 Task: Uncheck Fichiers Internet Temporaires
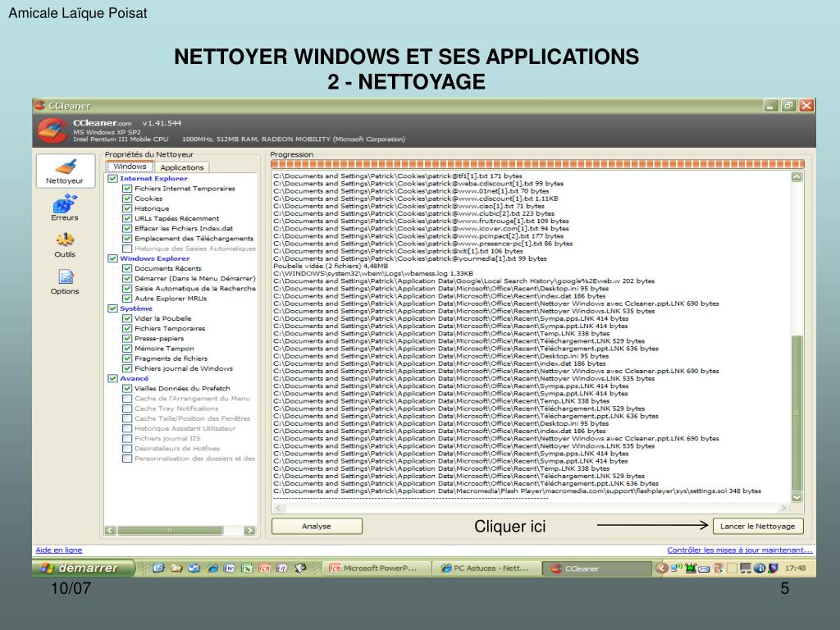click(x=127, y=189)
